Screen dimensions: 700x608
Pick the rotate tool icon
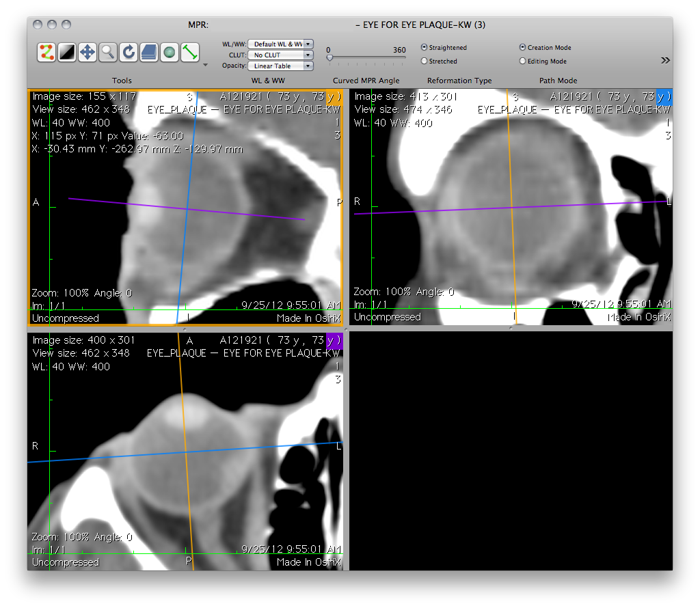pyautogui.click(x=128, y=52)
